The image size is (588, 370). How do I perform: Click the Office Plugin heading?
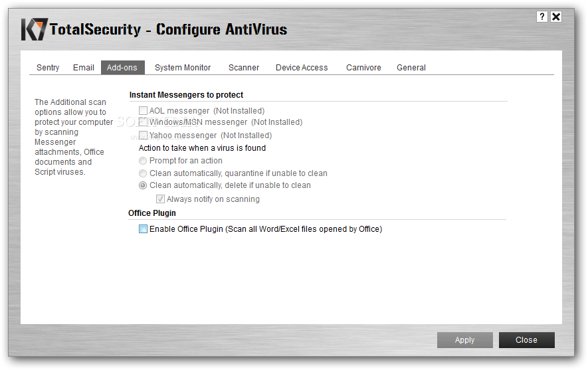coord(152,213)
